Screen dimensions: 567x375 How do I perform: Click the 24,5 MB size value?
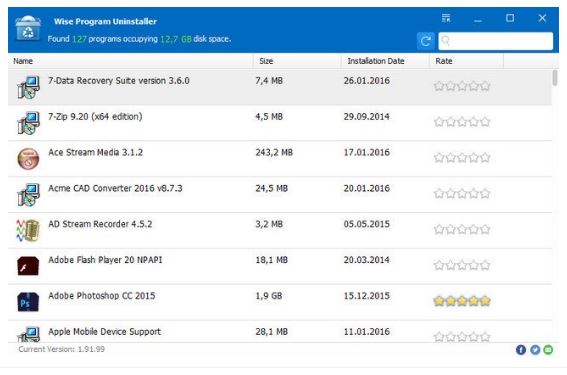click(x=272, y=188)
